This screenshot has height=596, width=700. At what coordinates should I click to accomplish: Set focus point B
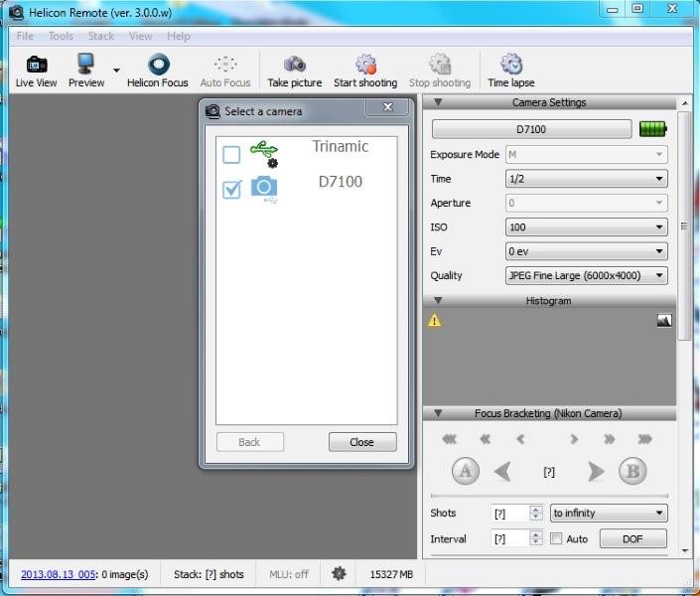pyautogui.click(x=633, y=472)
